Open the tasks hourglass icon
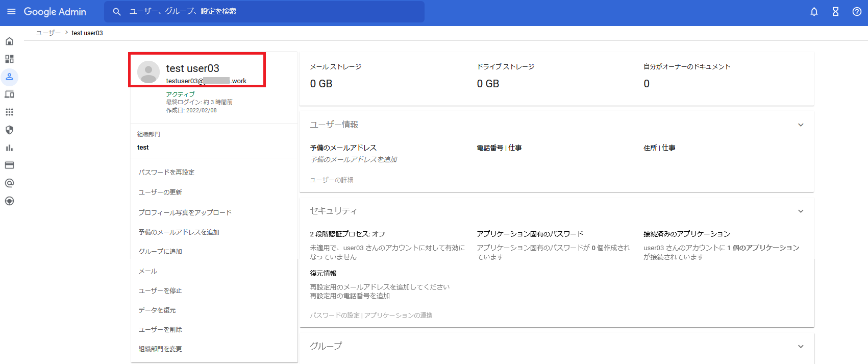 click(835, 12)
